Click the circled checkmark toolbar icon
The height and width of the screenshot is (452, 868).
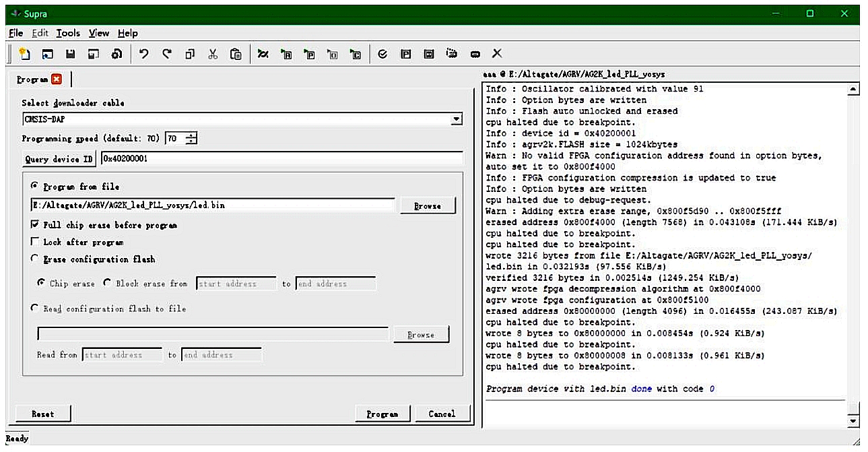click(x=383, y=53)
